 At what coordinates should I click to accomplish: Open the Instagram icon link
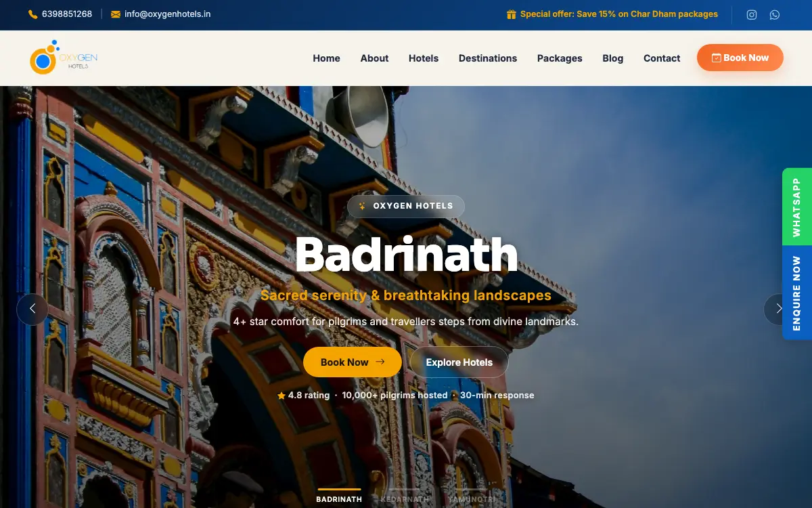pos(752,14)
